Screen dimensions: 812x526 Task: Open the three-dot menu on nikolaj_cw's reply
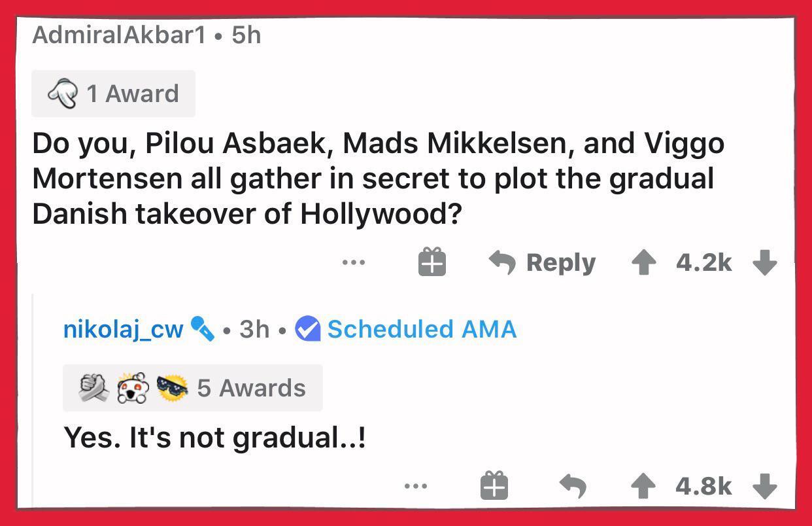pyautogui.click(x=416, y=486)
